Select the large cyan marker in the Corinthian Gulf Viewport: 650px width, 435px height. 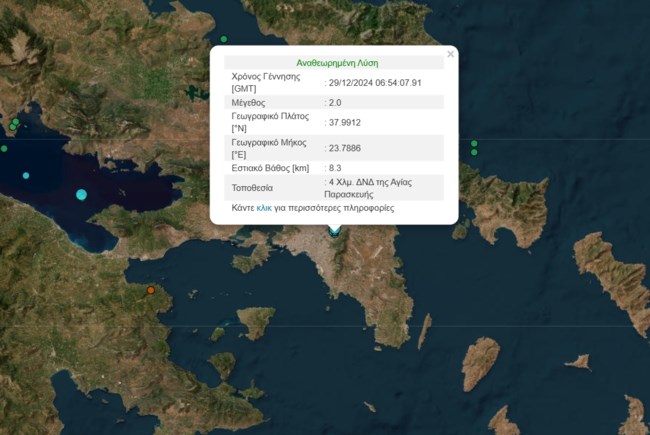(x=82, y=194)
